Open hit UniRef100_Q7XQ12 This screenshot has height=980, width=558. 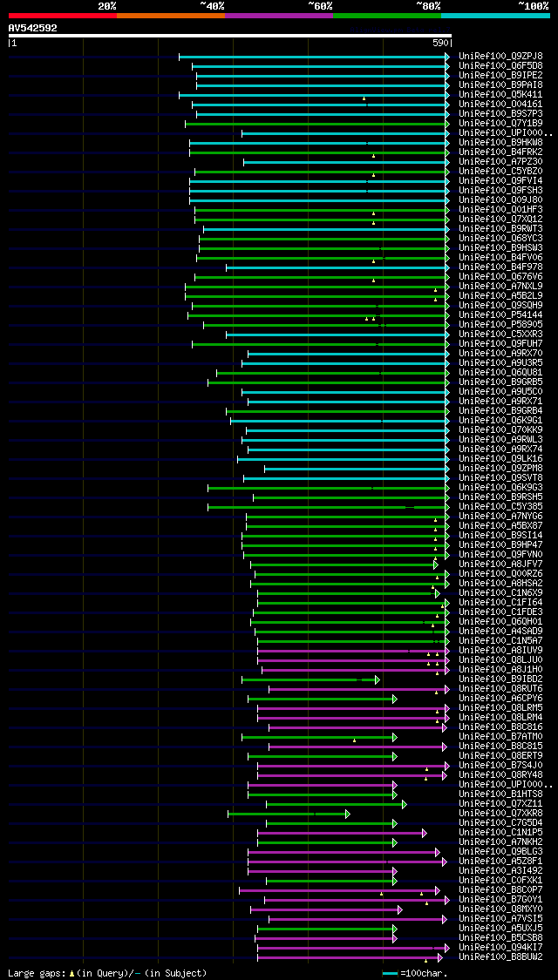coord(500,220)
